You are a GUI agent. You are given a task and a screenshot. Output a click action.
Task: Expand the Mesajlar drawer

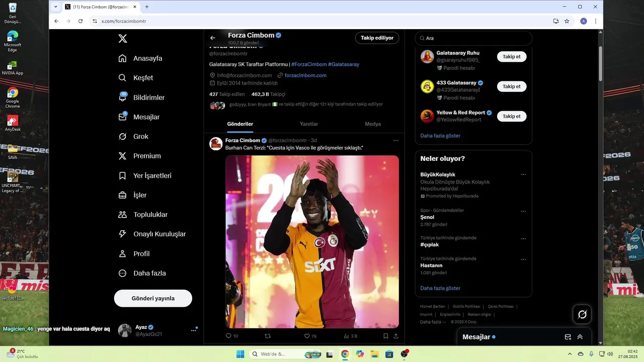(x=580, y=337)
